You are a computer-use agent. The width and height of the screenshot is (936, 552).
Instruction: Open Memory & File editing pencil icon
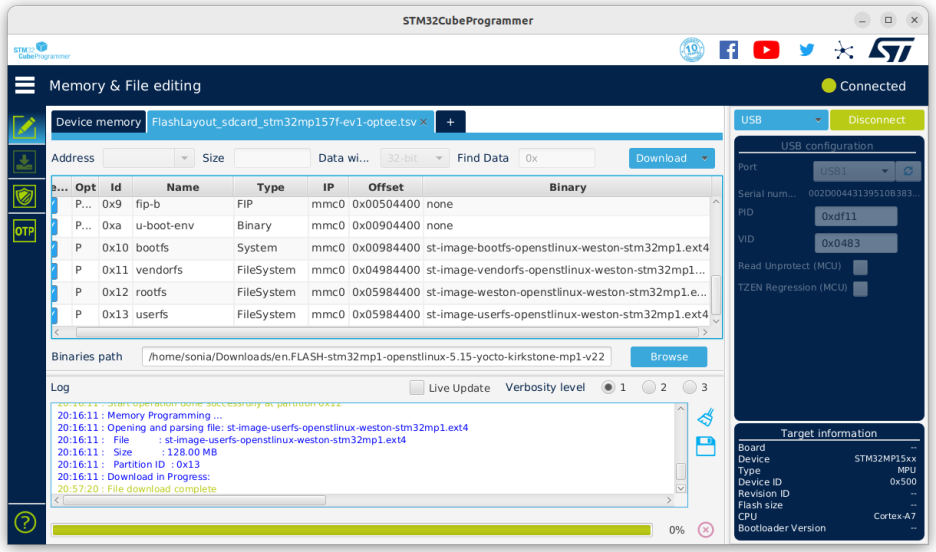pos(24,127)
